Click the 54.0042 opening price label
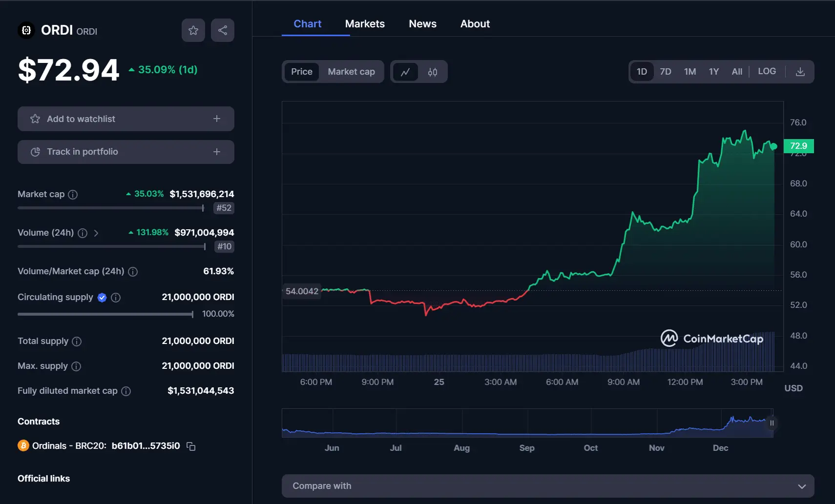Viewport: 835px width, 504px height. pyautogui.click(x=302, y=291)
